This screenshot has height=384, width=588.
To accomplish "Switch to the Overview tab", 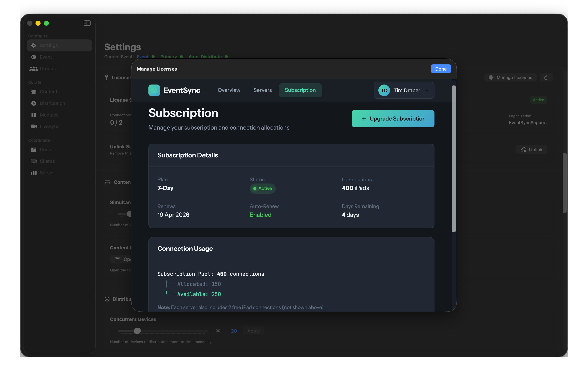I will coord(229,90).
